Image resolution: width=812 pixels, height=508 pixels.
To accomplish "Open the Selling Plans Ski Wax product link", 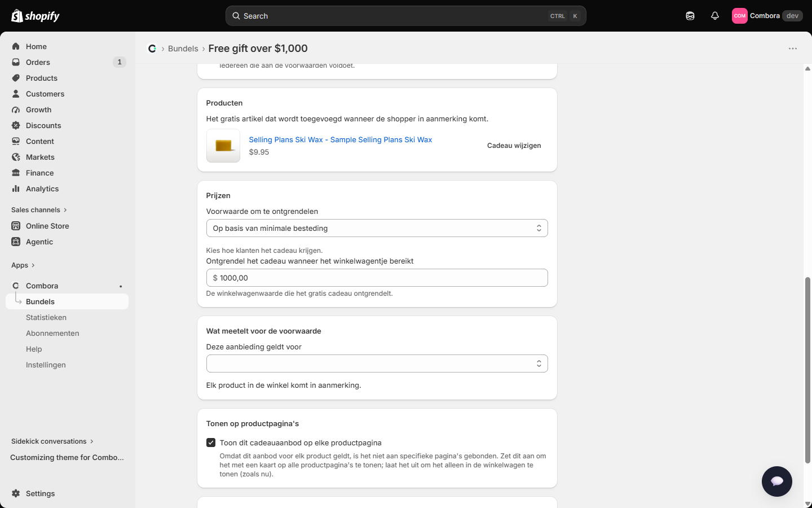I will click(x=341, y=139).
